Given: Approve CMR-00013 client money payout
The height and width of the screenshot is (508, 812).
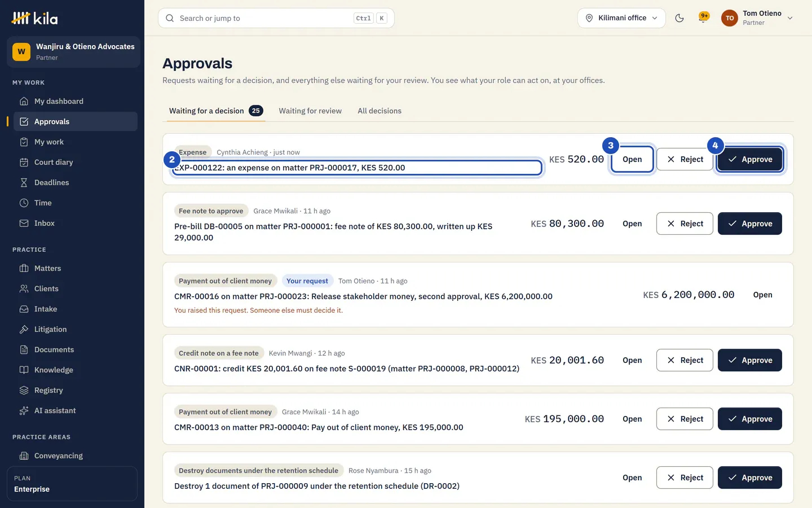Looking at the screenshot, I should (750, 419).
